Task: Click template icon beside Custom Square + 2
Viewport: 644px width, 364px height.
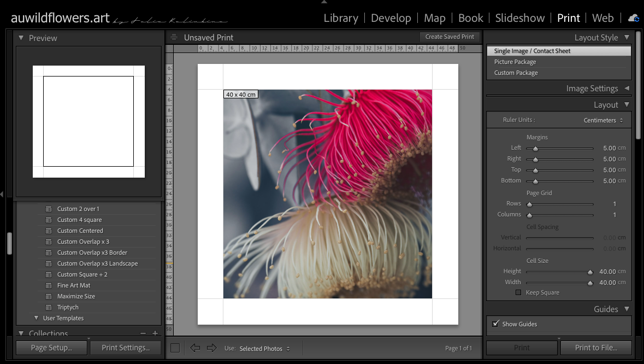Action: coord(49,274)
